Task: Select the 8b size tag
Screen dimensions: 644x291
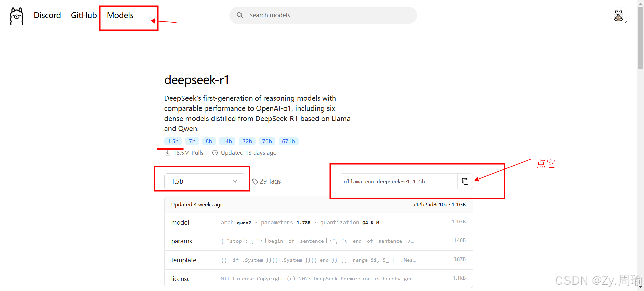Action: click(x=209, y=141)
